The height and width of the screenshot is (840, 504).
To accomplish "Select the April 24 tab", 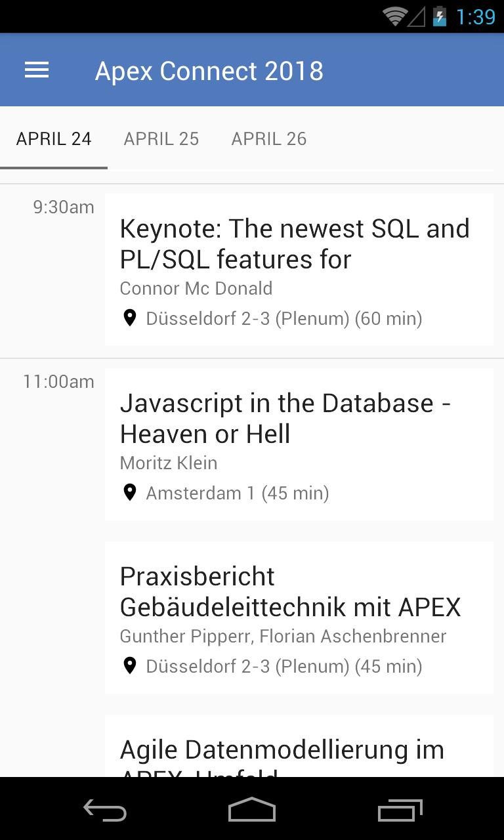I will (x=54, y=138).
